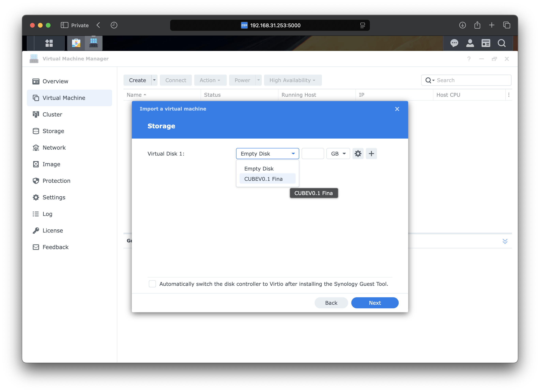Expand the Empty Disk source dropdown
The height and width of the screenshot is (392, 540).
pyautogui.click(x=267, y=154)
